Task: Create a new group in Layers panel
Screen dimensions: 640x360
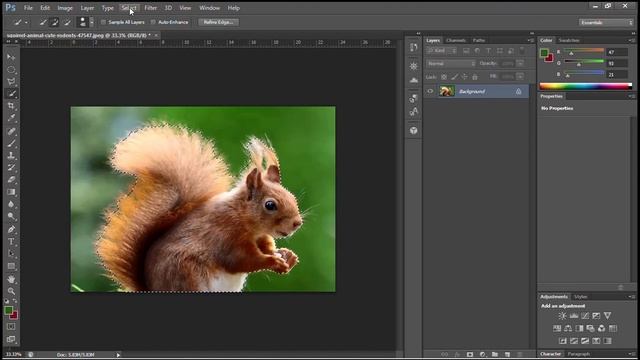Action: point(495,355)
